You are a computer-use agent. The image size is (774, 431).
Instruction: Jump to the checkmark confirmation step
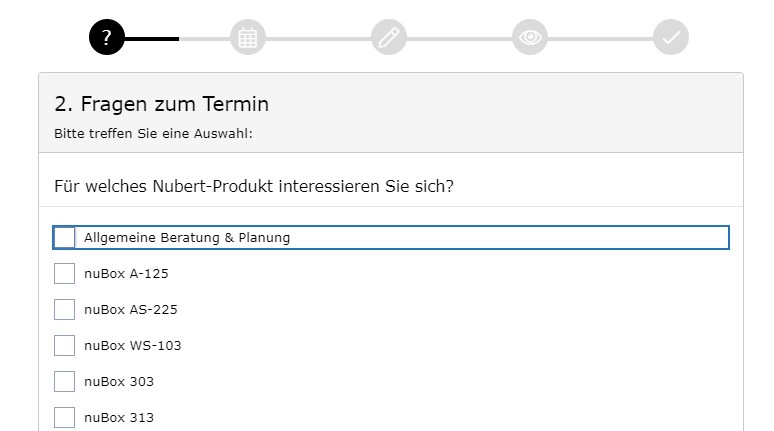point(671,38)
